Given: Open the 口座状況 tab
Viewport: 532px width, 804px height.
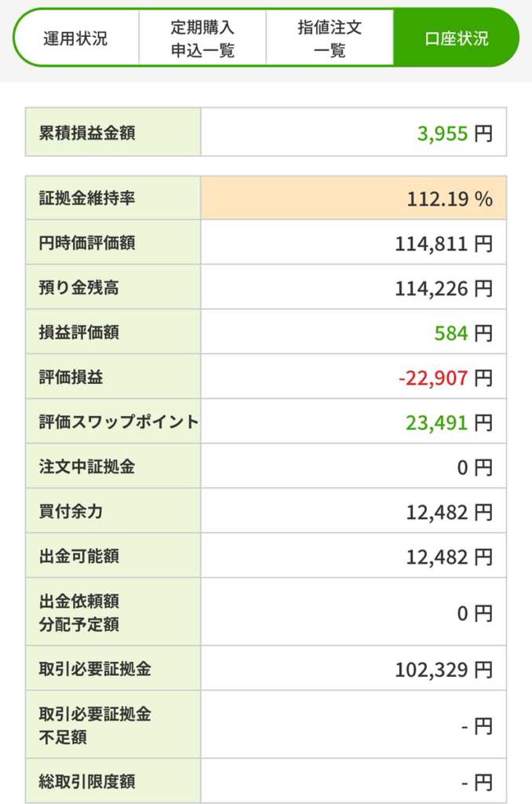Looking at the screenshot, I should pos(456,38).
